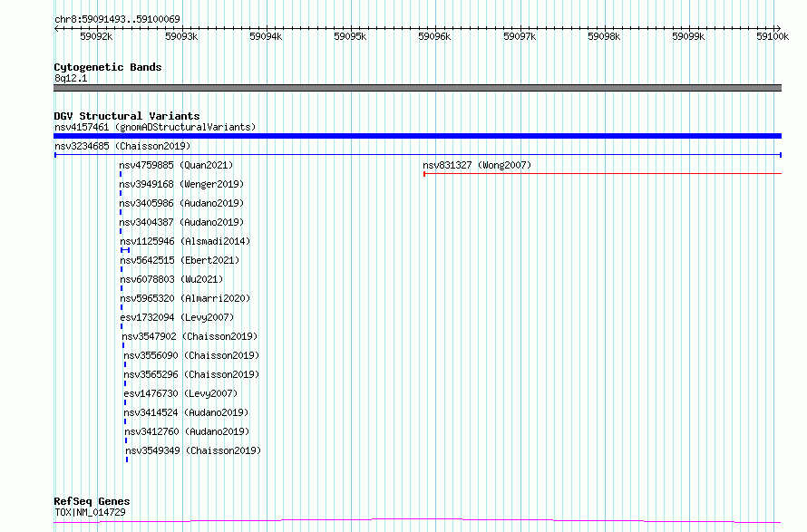Open variant nsv3556090 (Chaisson2019)

(191, 355)
